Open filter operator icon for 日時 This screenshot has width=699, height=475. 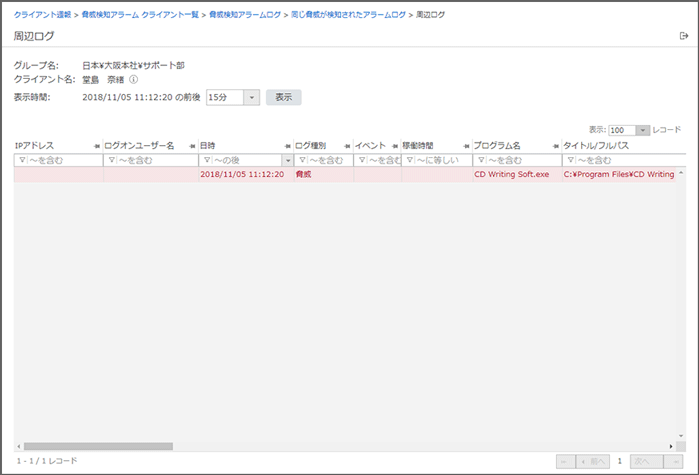click(207, 160)
